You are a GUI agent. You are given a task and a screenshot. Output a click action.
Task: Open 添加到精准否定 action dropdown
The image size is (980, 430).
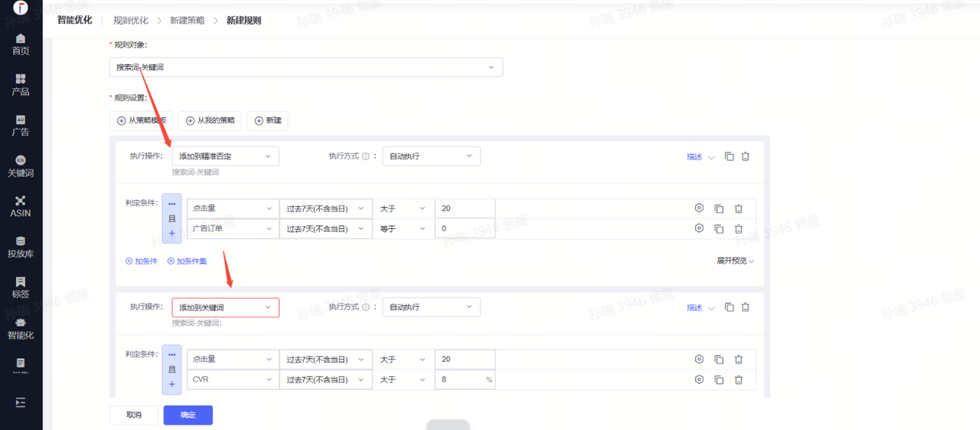click(x=225, y=156)
